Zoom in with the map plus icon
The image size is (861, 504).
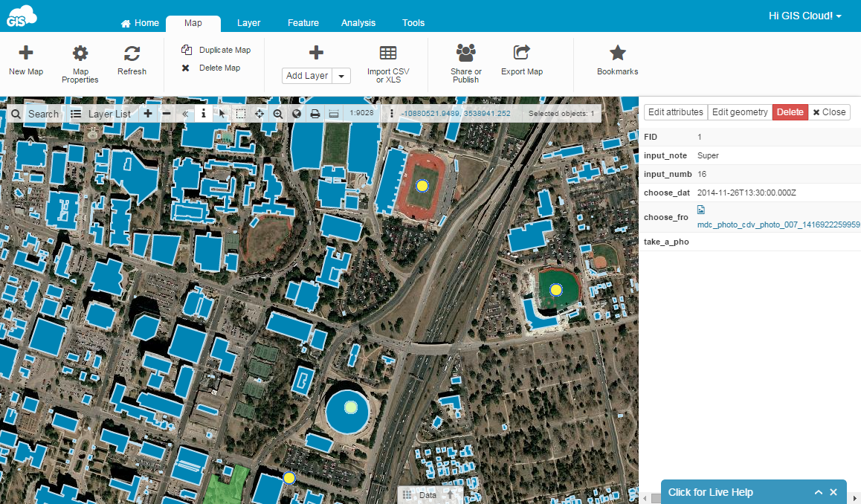[x=148, y=114]
